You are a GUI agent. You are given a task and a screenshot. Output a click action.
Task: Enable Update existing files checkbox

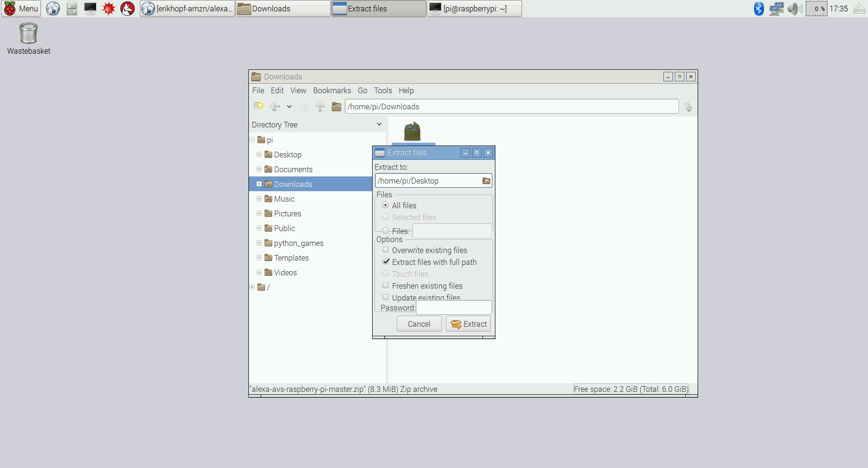point(385,297)
